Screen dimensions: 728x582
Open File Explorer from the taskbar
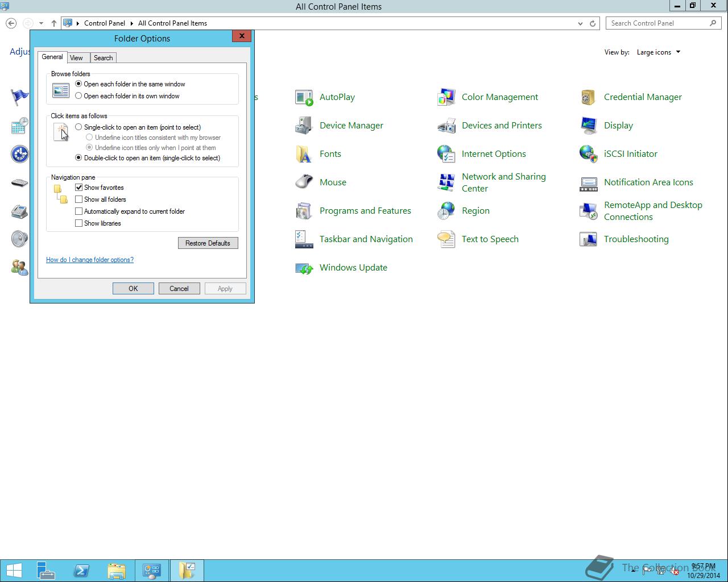click(117, 571)
